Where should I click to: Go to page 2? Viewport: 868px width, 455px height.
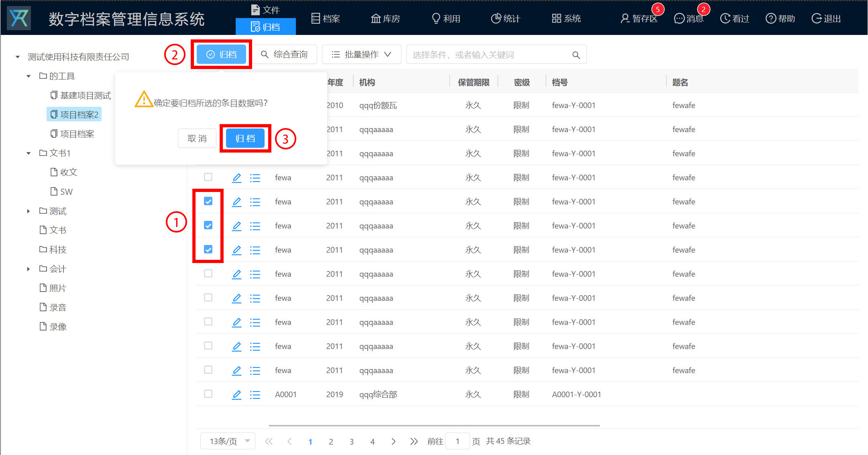pyautogui.click(x=331, y=441)
